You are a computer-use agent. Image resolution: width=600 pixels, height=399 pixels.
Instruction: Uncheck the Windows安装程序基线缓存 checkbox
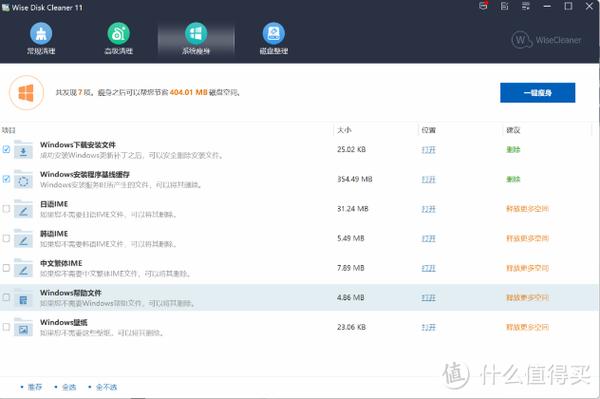6,179
